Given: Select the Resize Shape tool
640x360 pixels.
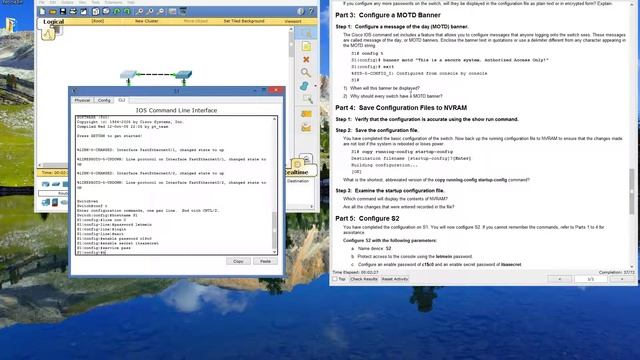Looking at the screenshot, I should [x=307, y=99].
